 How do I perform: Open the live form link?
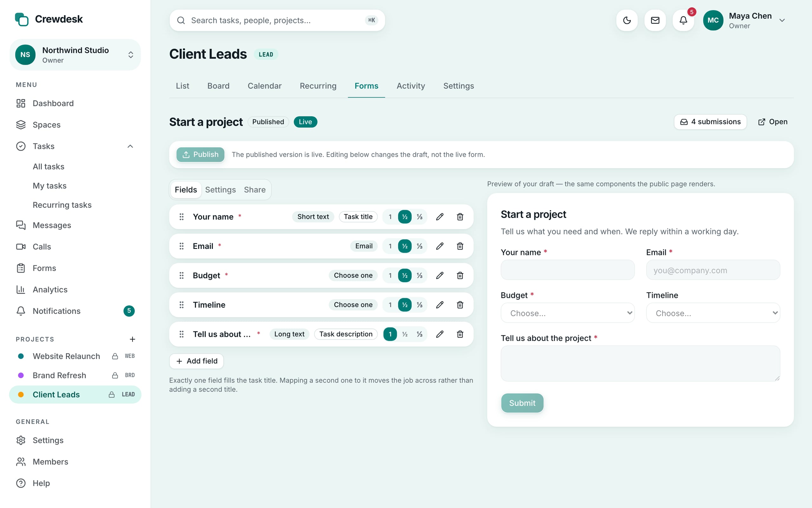coord(773,122)
